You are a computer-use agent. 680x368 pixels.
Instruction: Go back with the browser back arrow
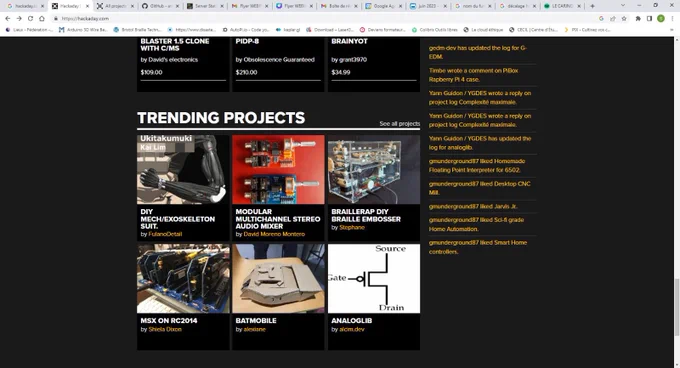click(x=8, y=19)
